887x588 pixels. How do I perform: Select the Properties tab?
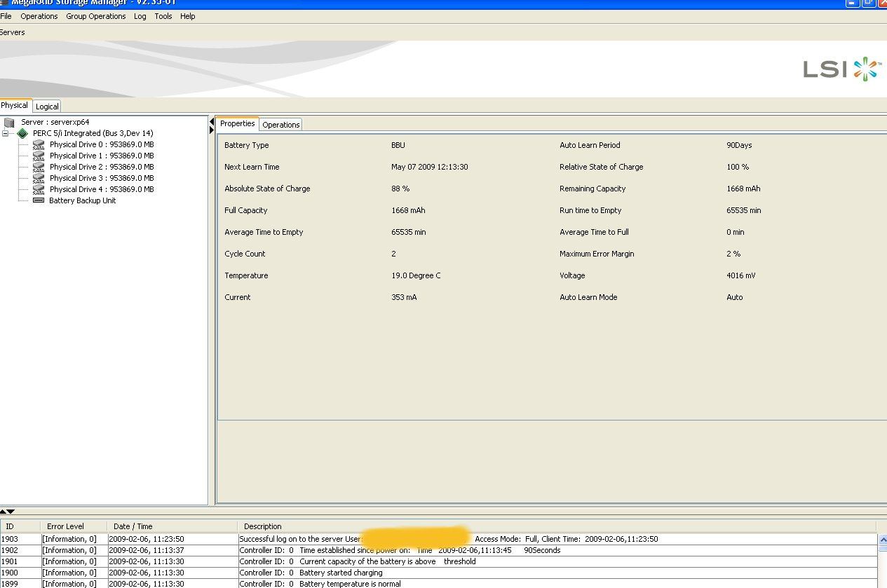tap(237, 123)
